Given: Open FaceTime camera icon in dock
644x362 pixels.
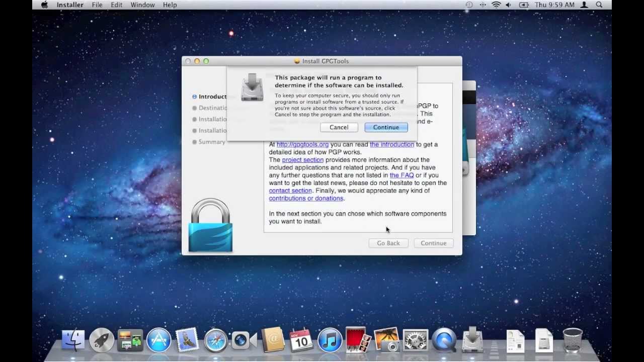Looking at the screenshot, I should pos(245,340).
